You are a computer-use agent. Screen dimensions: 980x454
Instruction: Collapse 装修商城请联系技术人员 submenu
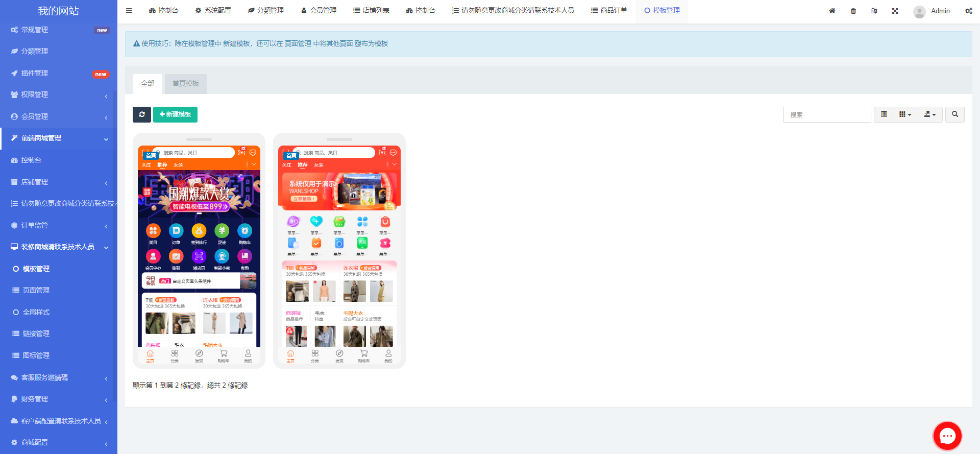click(59, 247)
